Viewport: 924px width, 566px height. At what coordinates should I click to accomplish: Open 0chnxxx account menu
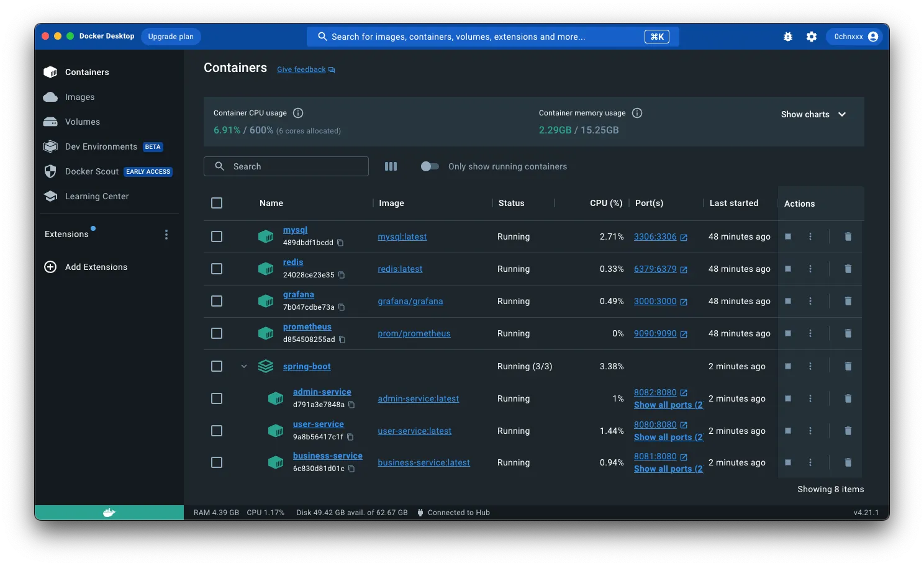854,37
